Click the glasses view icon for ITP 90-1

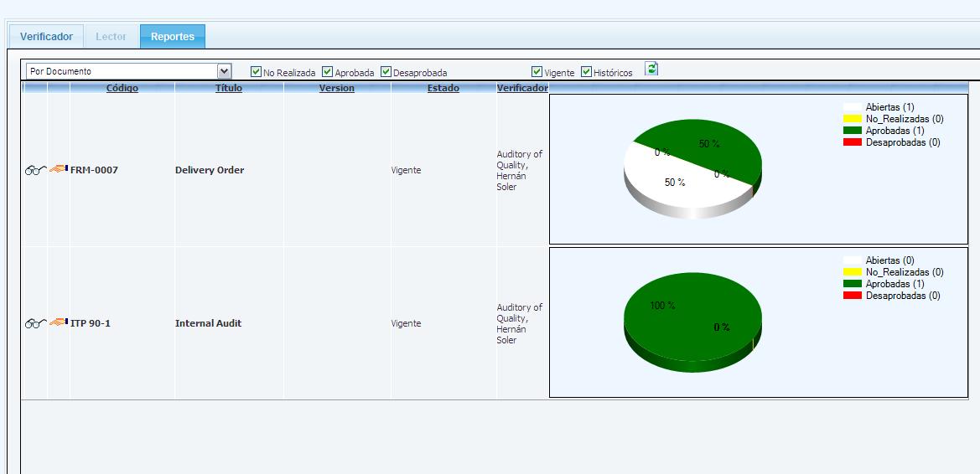click(x=35, y=323)
